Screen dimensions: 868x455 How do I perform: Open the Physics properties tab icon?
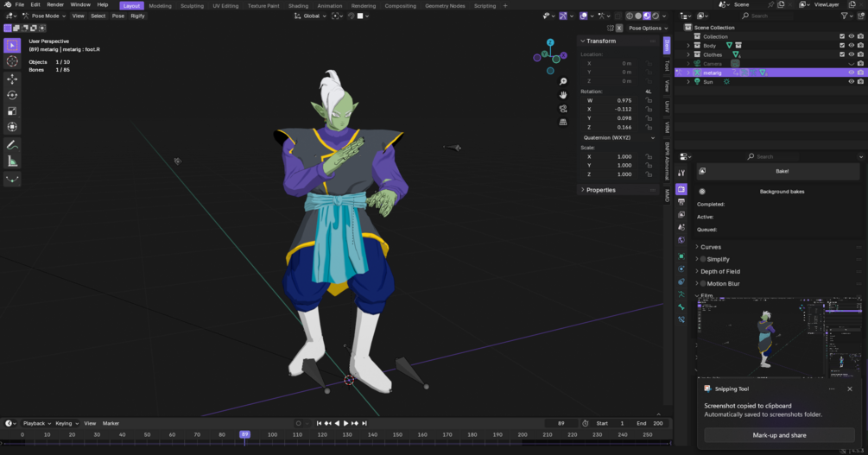coord(681,269)
